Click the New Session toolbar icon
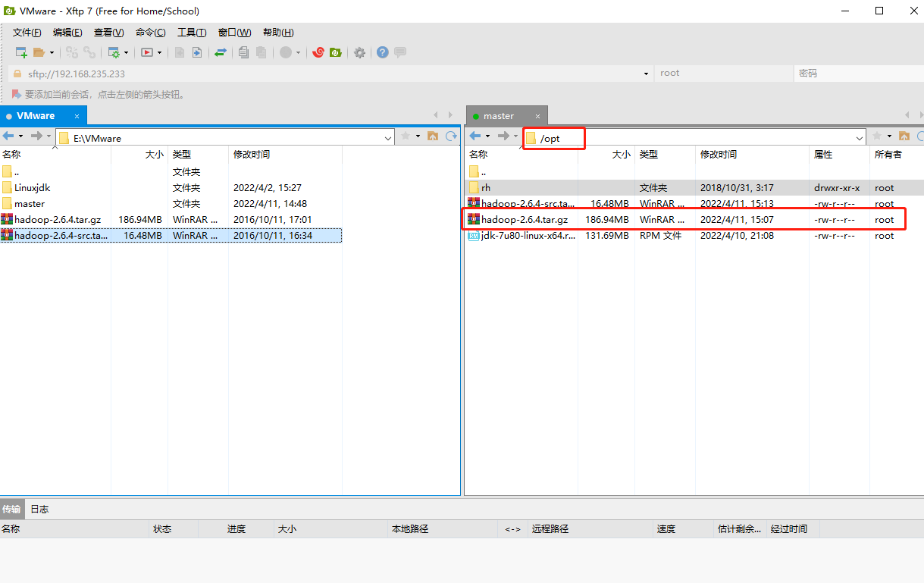 pos(21,52)
